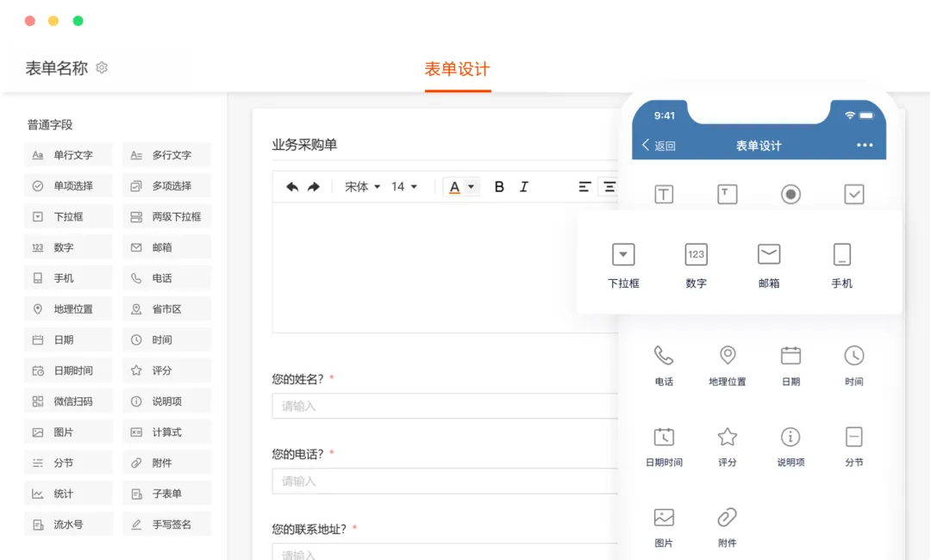Select the 地理位置 field in sidebar
The width and height of the screenshot is (931, 560).
tap(68, 309)
